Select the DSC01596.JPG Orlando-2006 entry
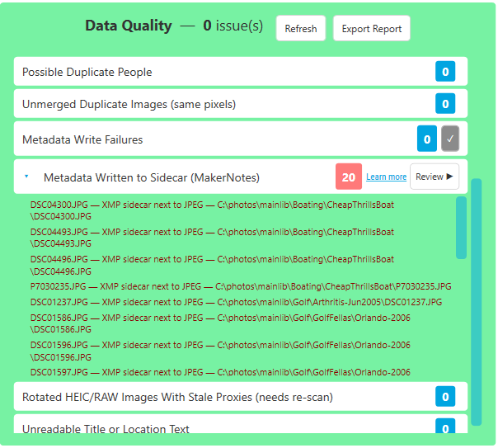The image size is (498, 448). (x=220, y=351)
